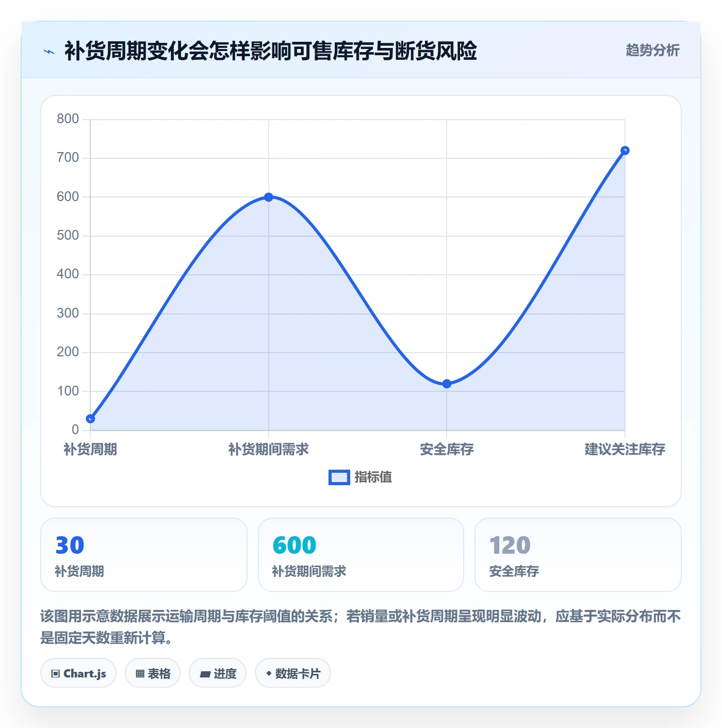Click the 进度 tag chip
The width and height of the screenshot is (722, 728).
click(x=218, y=673)
